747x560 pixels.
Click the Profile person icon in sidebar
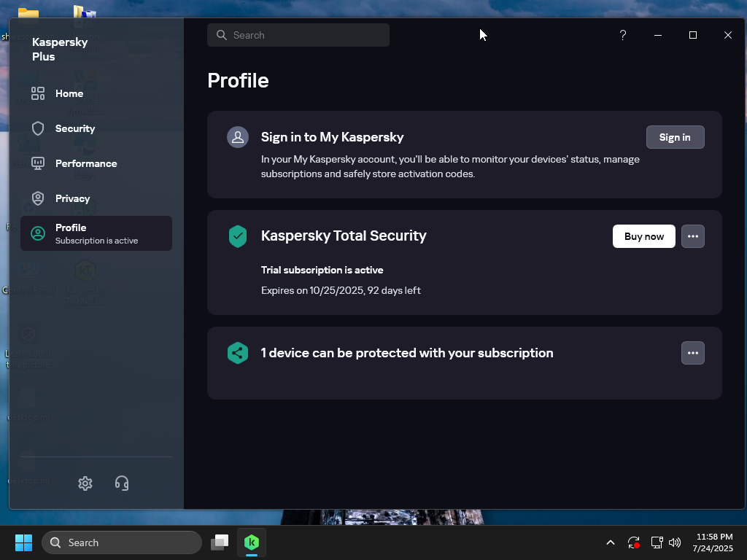click(x=38, y=233)
